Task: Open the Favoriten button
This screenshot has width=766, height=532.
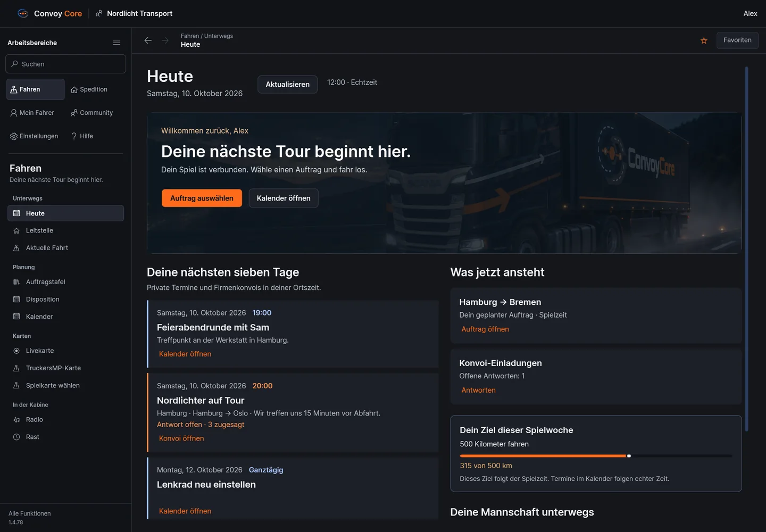Action: (737, 40)
